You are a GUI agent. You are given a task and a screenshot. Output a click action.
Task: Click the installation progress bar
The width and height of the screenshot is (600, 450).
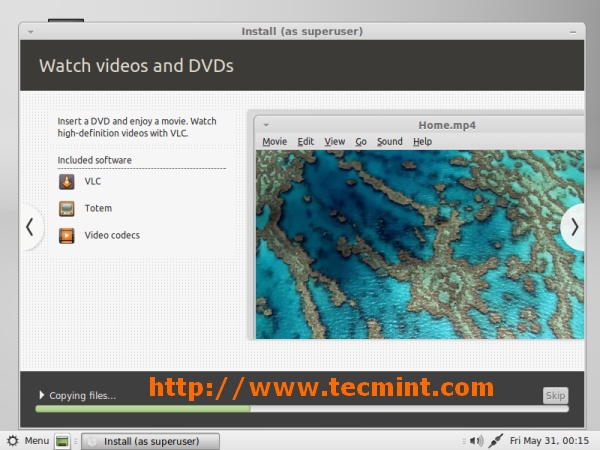pos(302,409)
